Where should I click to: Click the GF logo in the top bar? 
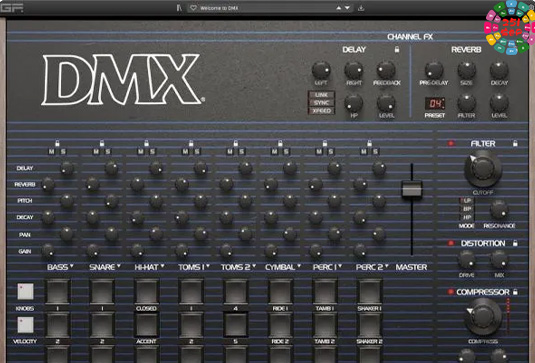click(x=12, y=8)
